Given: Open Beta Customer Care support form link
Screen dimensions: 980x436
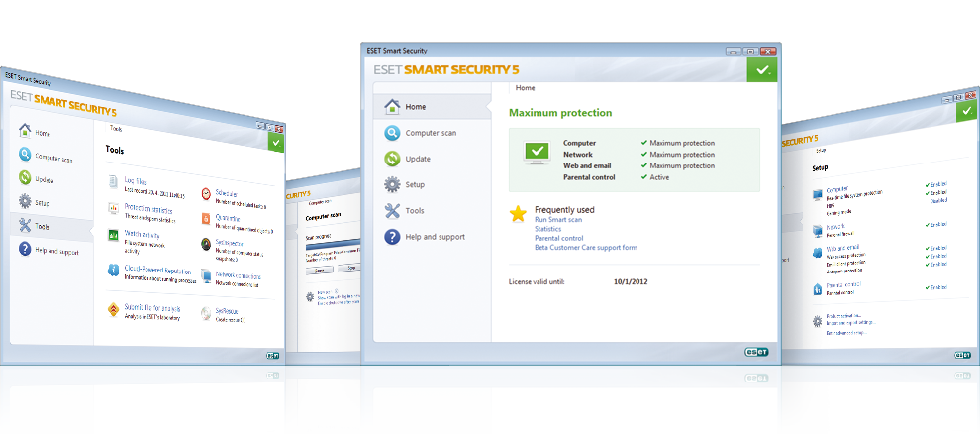Looking at the screenshot, I should pos(586,248).
